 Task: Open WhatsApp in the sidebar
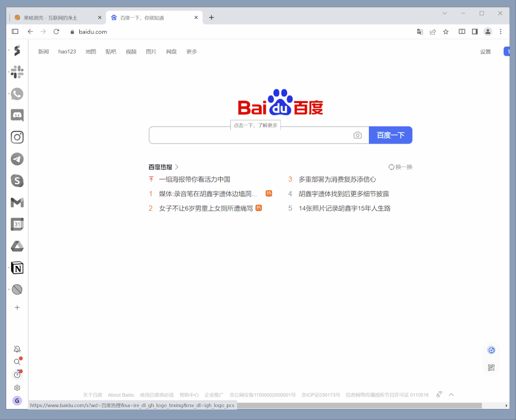[17, 94]
